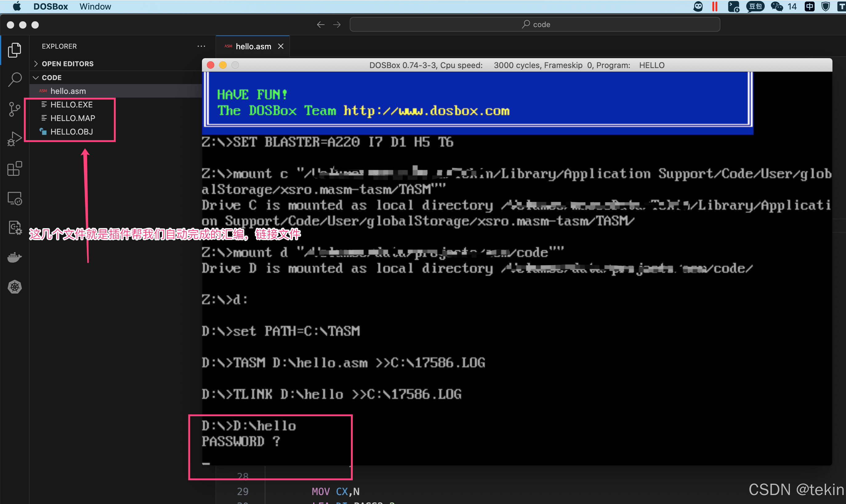The width and height of the screenshot is (846, 504).
Task: Click the 'D:\>D:\hello' line in DOSBox
Action: [249, 426]
